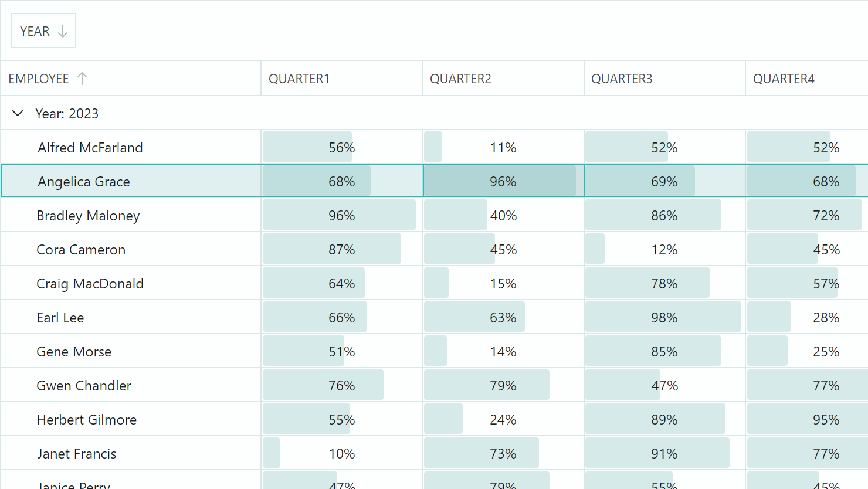Sort by the QUARTER3 column header
This screenshot has width=868, height=489.
coord(622,79)
